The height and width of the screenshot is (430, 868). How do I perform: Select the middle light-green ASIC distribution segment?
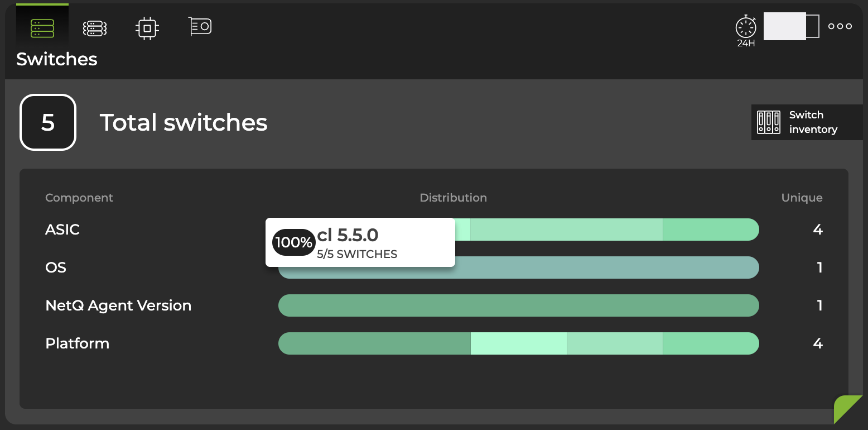[566, 230]
